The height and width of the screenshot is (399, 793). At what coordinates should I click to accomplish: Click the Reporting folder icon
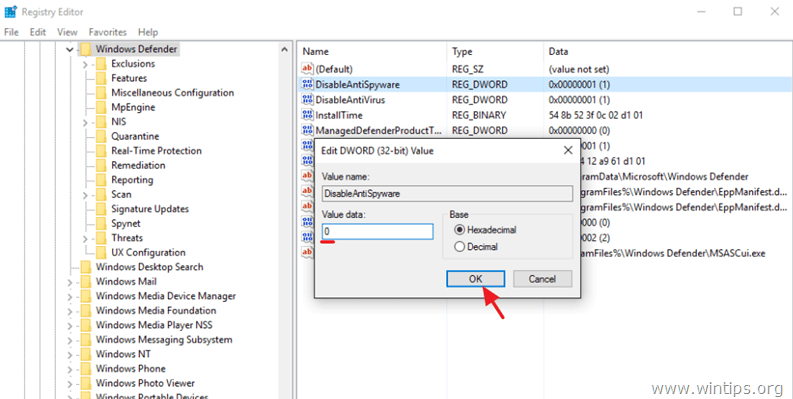point(101,180)
